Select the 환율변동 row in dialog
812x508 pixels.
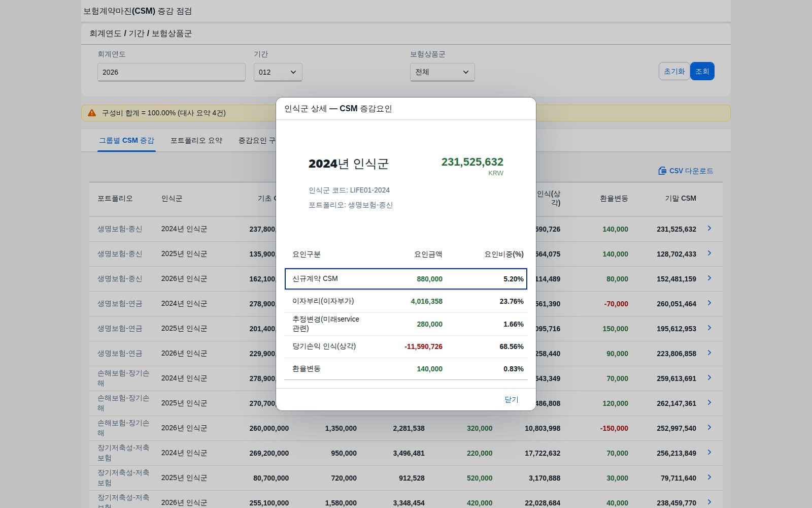[x=406, y=369]
